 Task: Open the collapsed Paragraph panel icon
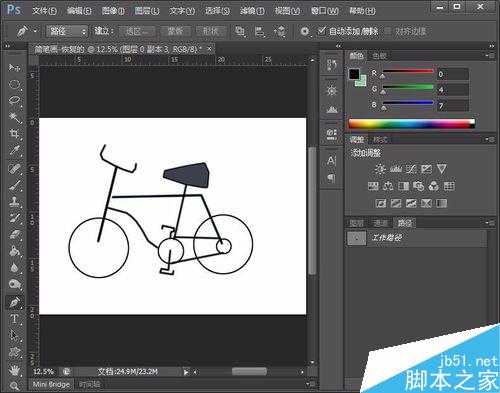pyautogui.click(x=331, y=178)
